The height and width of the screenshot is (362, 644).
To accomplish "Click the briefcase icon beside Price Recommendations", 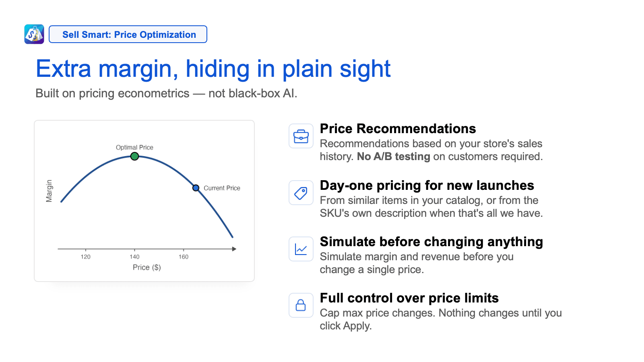I will point(301,136).
